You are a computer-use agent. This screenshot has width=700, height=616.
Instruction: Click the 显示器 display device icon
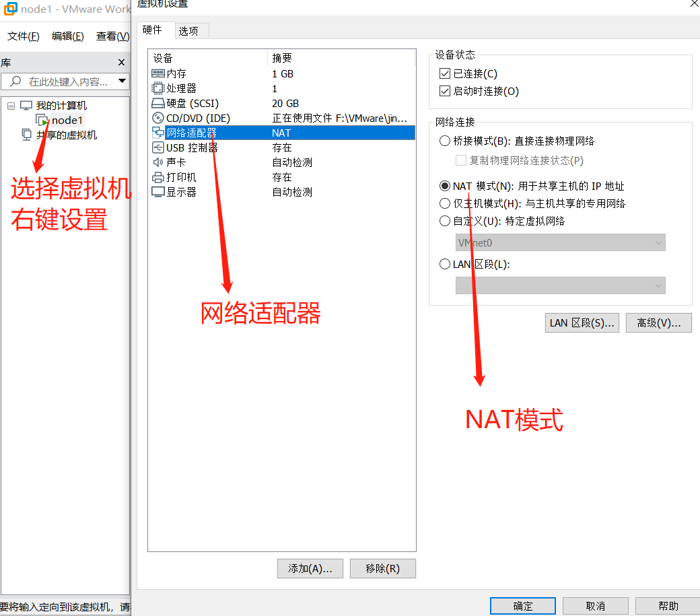click(157, 191)
